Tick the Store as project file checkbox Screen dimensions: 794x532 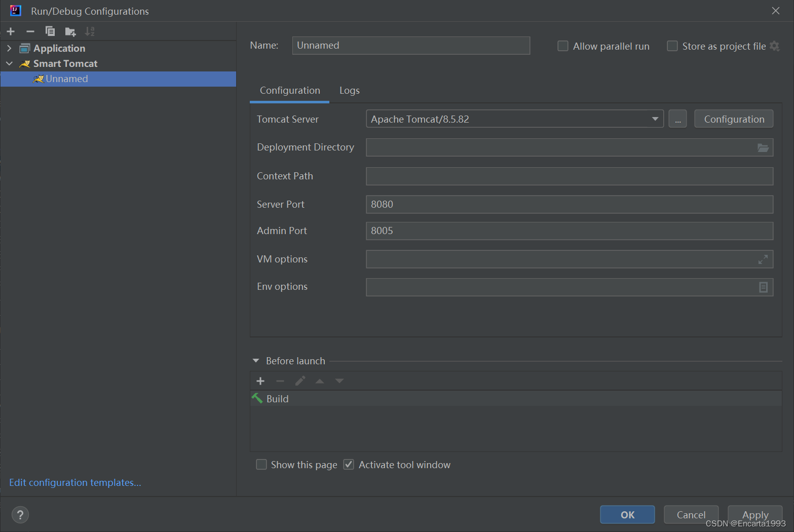click(672, 46)
